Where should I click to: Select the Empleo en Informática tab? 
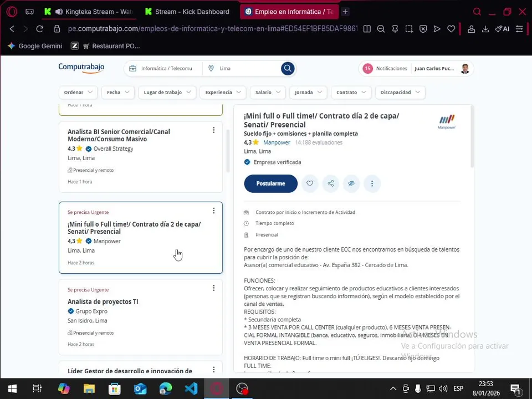288,12
